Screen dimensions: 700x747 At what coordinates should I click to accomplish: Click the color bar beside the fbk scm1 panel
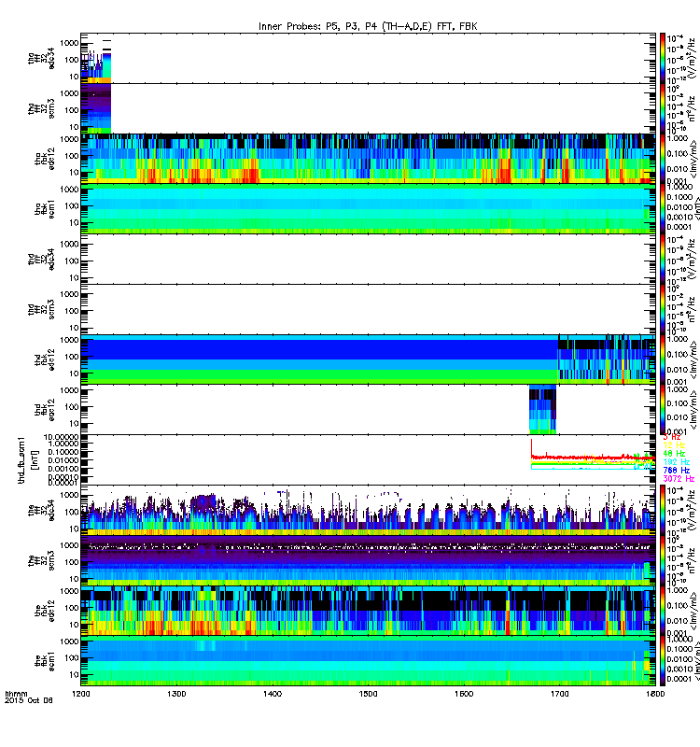663,661
